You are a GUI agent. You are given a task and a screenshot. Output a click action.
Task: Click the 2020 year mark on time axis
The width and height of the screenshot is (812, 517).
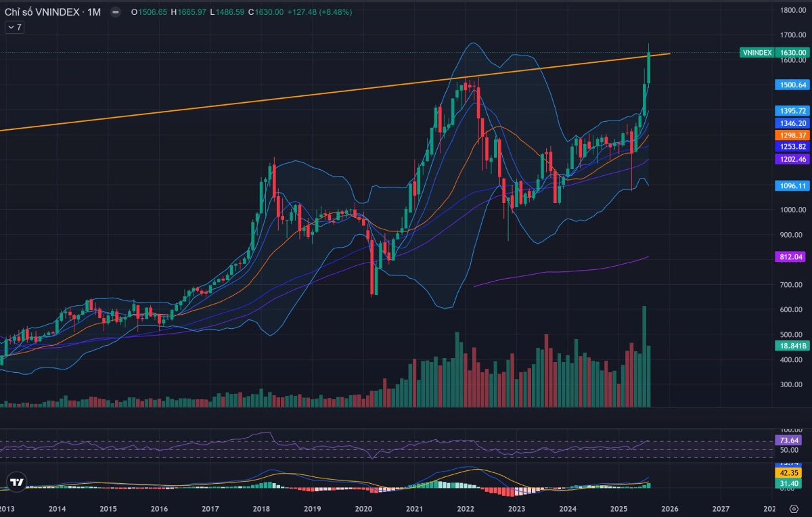363,508
